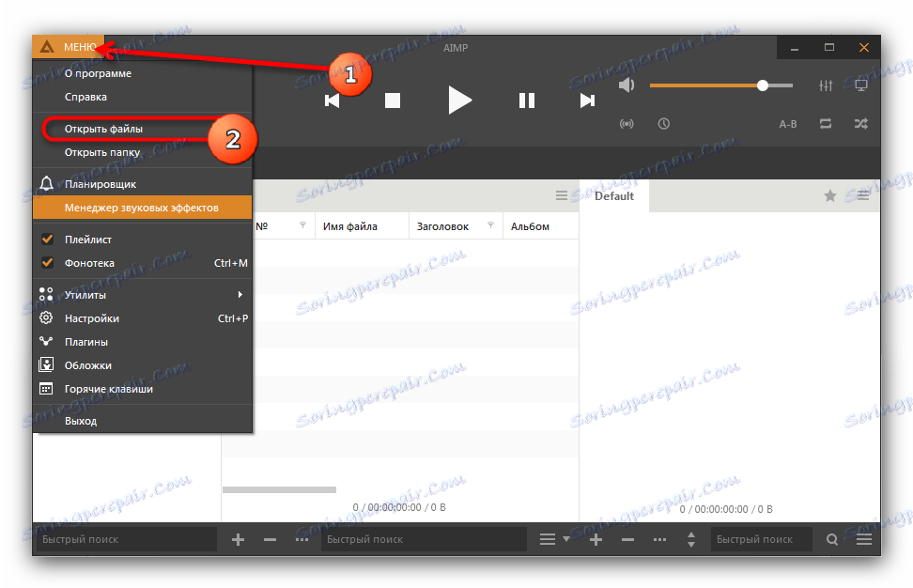
Task: Click the horizontal scrollbar in table
Action: 280,489
